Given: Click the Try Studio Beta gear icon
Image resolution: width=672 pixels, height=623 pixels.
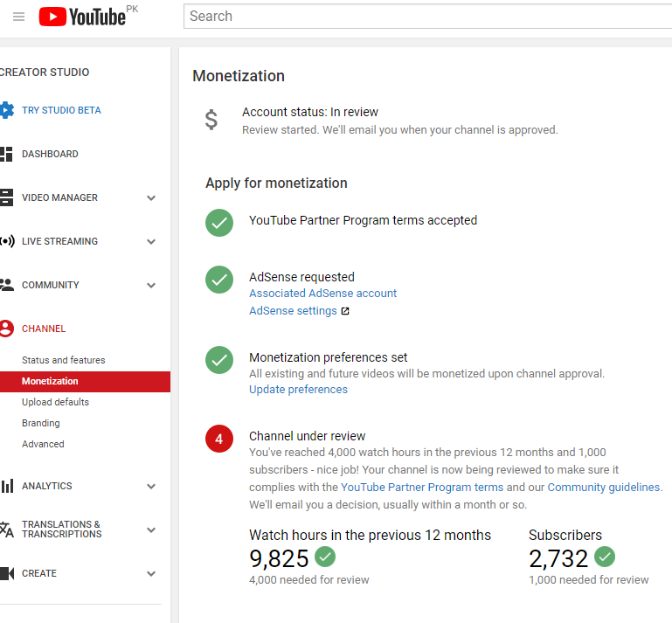Looking at the screenshot, I should [6, 110].
